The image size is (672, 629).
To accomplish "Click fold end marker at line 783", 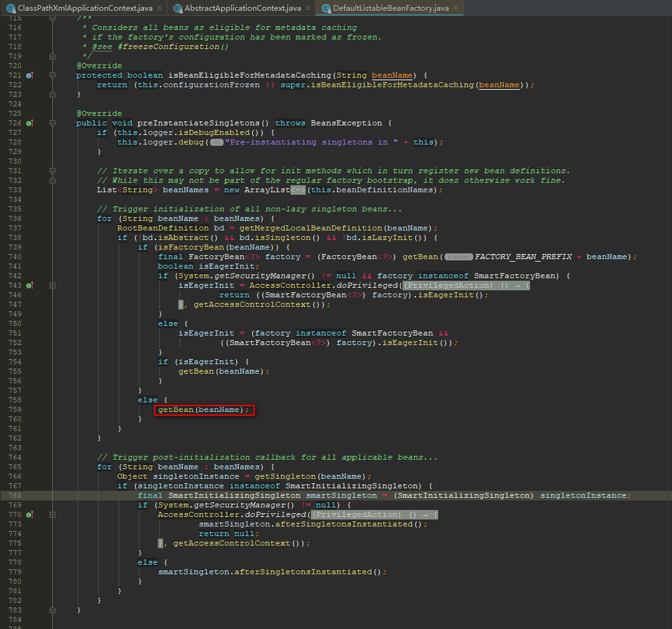I will [x=52, y=610].
